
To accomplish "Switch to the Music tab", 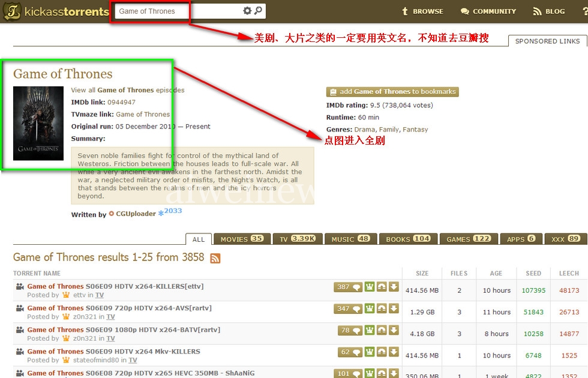I will coord(350,239).
